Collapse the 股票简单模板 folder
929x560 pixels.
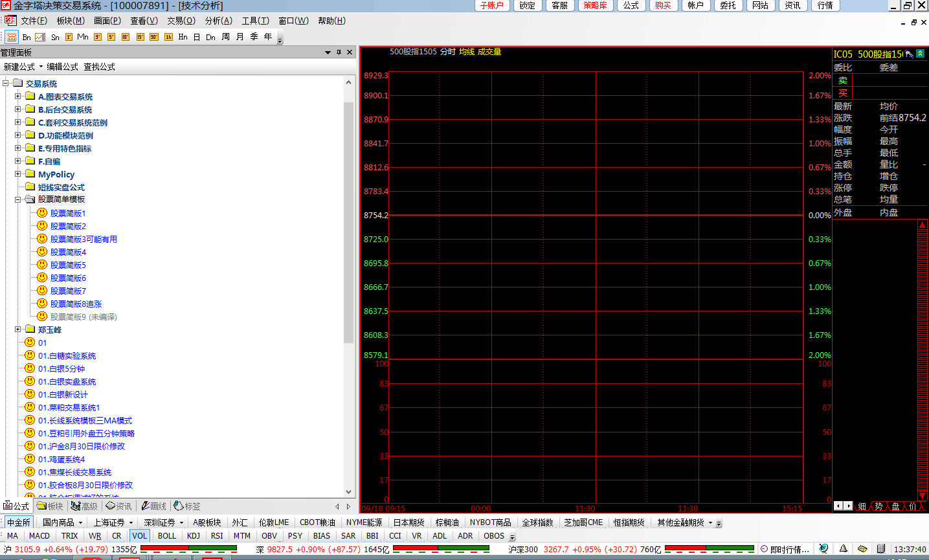click(18, 199)
